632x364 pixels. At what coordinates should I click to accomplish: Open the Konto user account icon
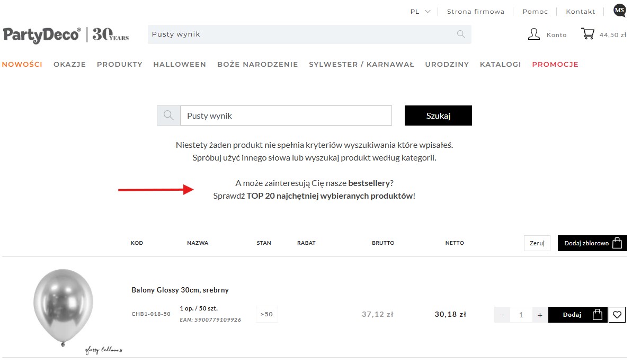pos(534,34)
